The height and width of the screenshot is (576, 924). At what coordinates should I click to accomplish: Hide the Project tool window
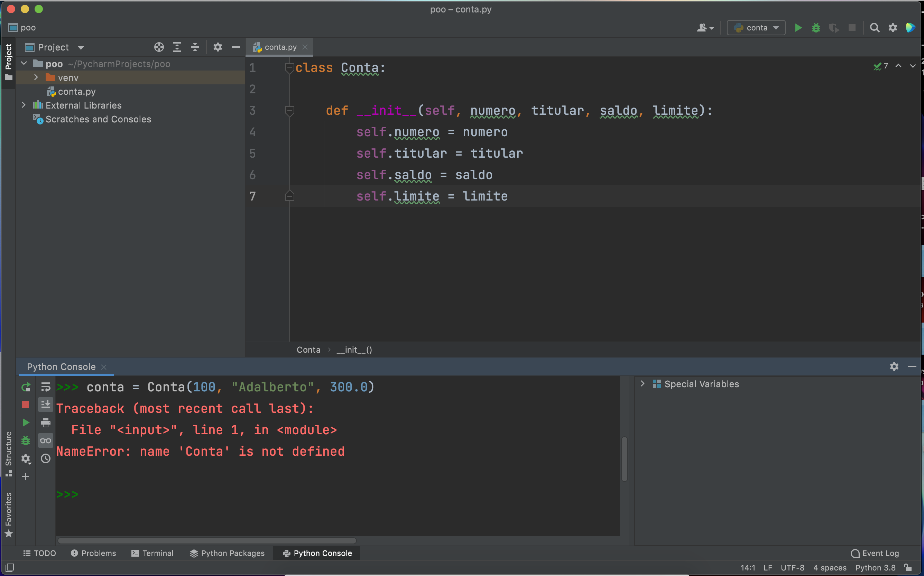tap(236, 47)
